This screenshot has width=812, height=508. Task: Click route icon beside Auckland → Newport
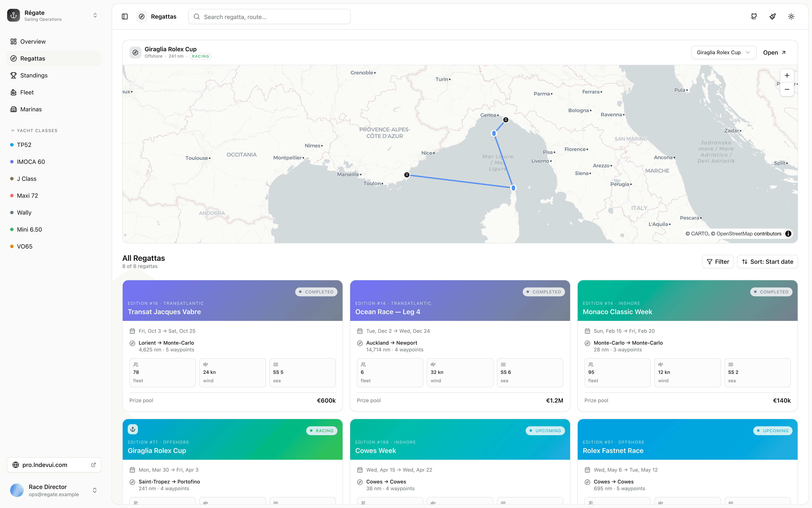360,343
